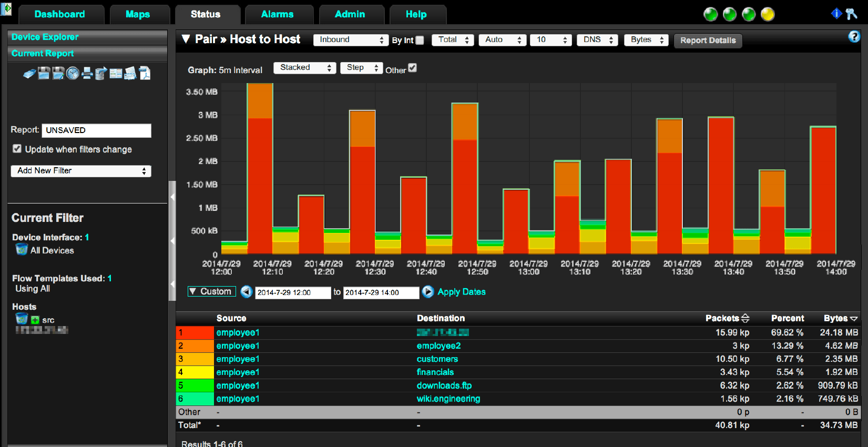Toggle the By Int checkbox
This screenshot has width=868, height=447.
(x=420, y=40)
